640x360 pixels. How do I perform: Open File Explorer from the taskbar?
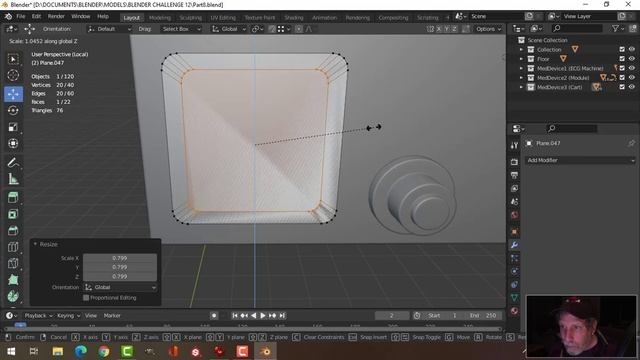(x=58, y=351)
